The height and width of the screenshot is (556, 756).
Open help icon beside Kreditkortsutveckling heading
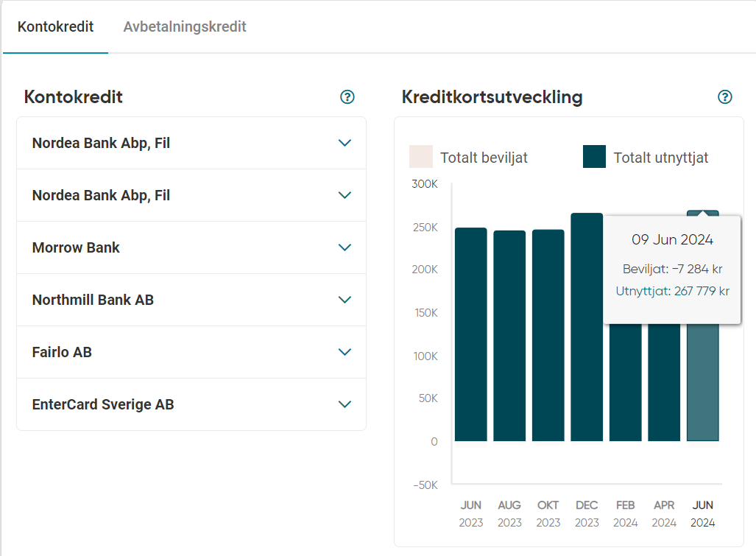pyautogui.click(x=725, y=97)
